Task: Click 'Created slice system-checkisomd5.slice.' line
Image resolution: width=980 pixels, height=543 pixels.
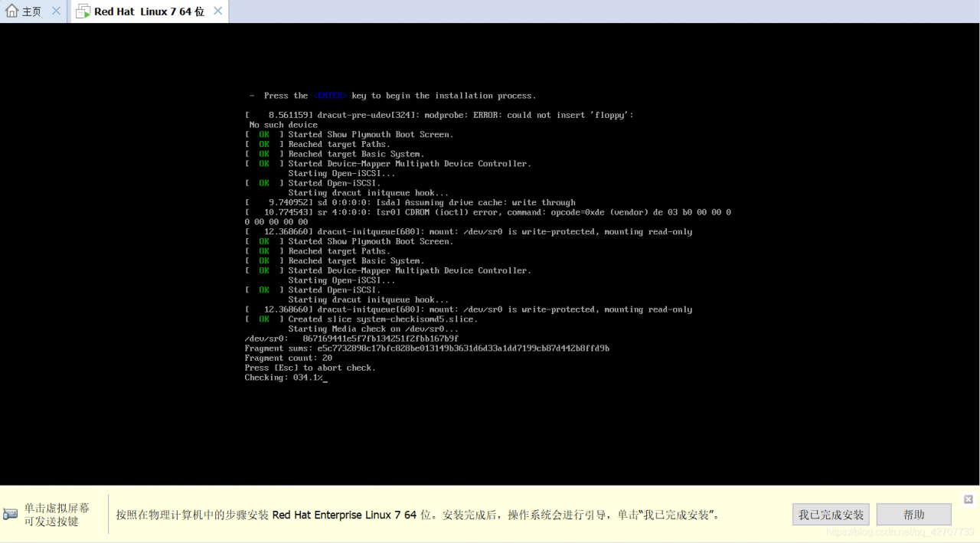Action: 361,319
